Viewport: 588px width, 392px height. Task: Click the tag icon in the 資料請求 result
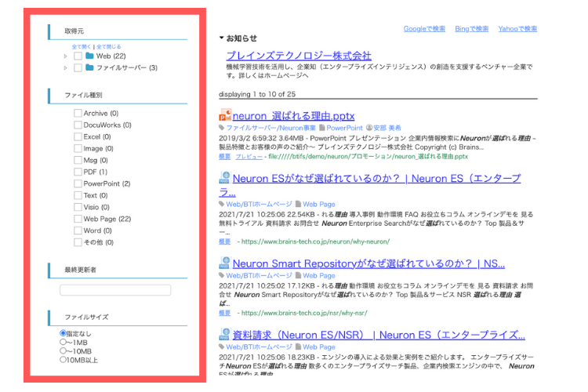coord(222,347)
